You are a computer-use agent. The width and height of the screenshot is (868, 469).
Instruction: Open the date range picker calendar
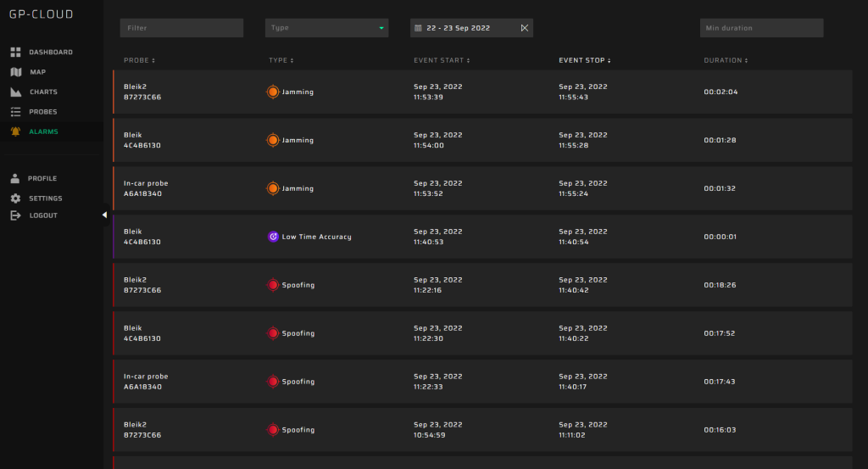(418, 28)
